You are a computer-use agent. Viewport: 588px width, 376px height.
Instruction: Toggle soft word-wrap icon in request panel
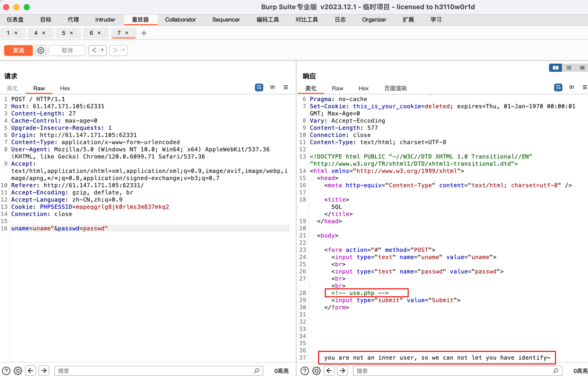point(259,87)
